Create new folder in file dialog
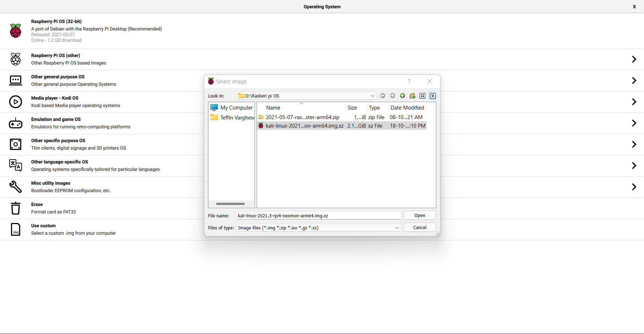Viewport: 644px width, 334px height. 412,96
